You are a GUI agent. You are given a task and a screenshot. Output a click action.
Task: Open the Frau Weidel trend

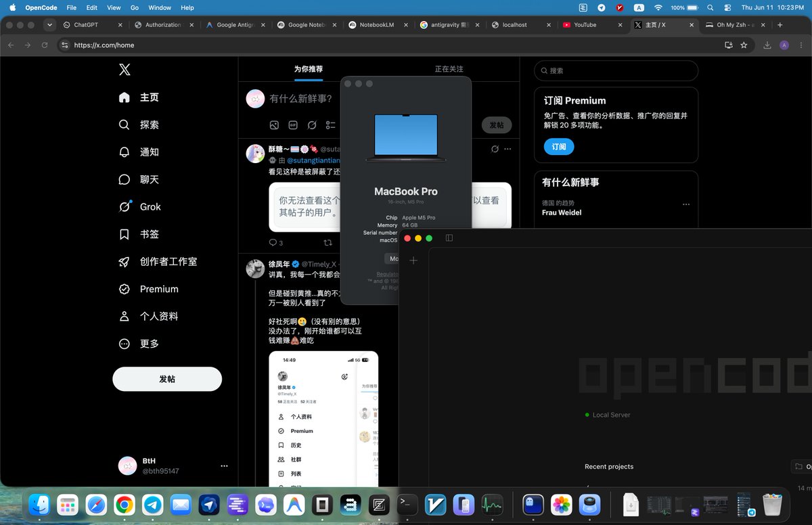point(562,212)
